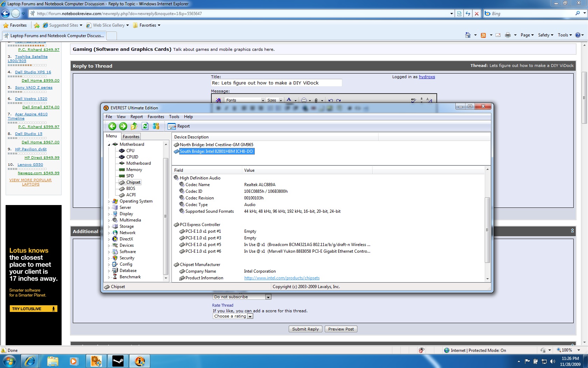Open the intel.com chipsets product link
Image resolution: width=588 pixels, height=368 pixels.
[x=282, y=278]
